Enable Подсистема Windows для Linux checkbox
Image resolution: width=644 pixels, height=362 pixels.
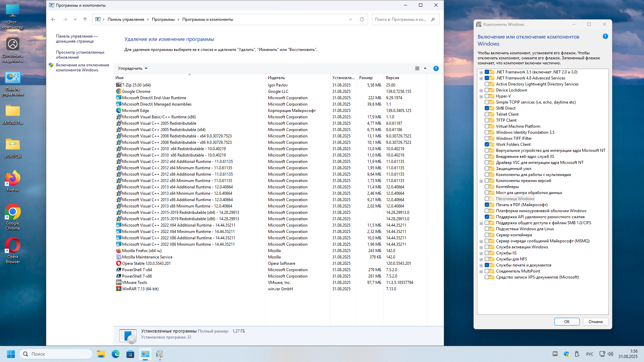tap(487, 229)
